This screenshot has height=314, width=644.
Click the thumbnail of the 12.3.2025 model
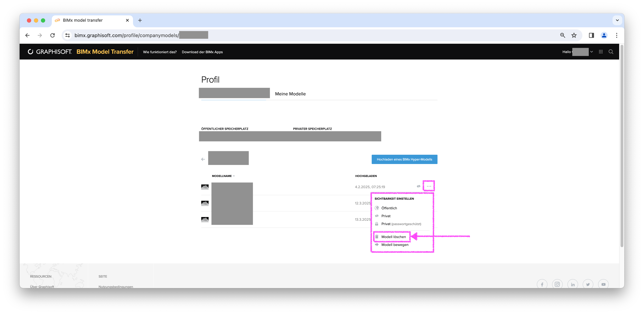205,203
